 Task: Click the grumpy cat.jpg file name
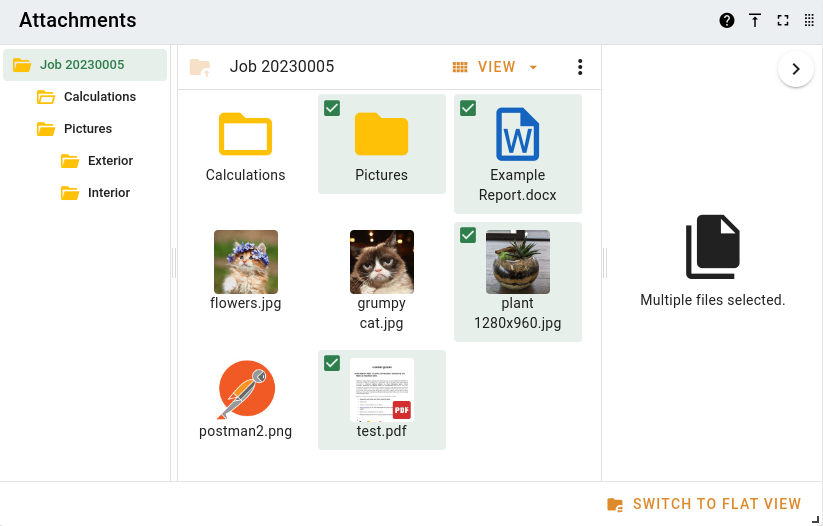click(x=382, y=313)
